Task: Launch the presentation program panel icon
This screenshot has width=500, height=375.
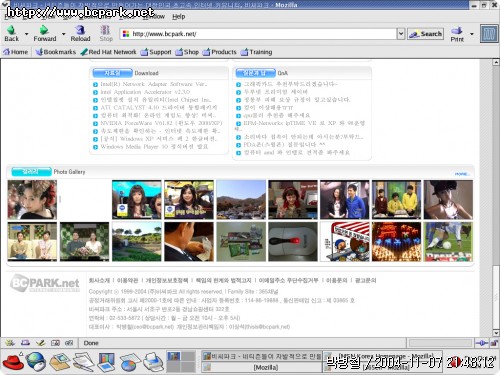Action: click(107, 362)
